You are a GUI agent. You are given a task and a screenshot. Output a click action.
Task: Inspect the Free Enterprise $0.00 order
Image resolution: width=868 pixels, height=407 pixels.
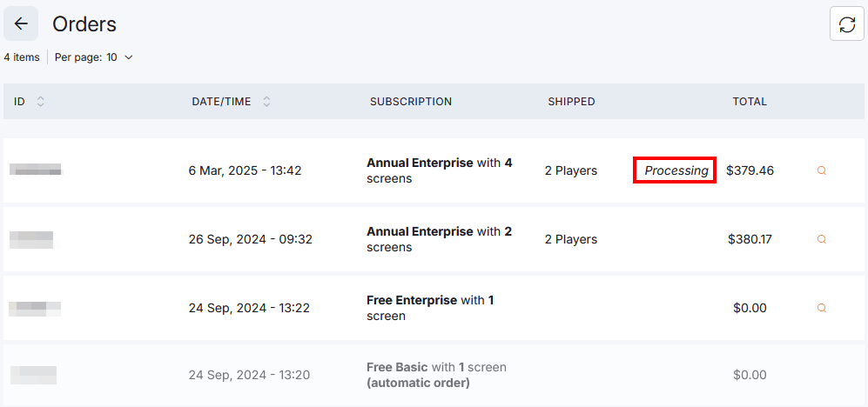click(x=821, y=308)
